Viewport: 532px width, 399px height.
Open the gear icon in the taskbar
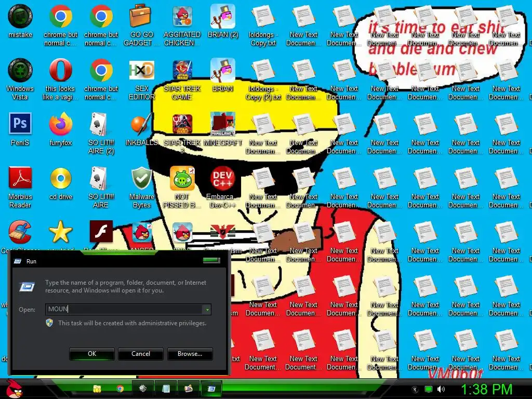coord(142,389)
